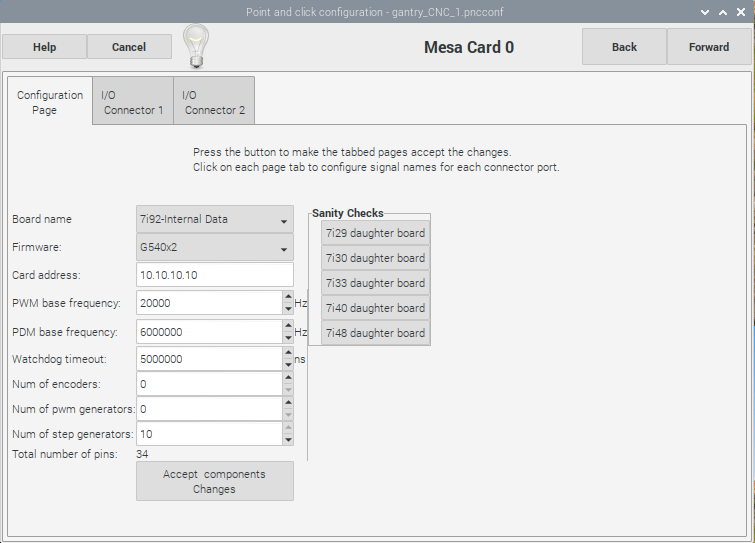
Task: Click the Watchdog timeout field
Action: [x=209, y=359]
